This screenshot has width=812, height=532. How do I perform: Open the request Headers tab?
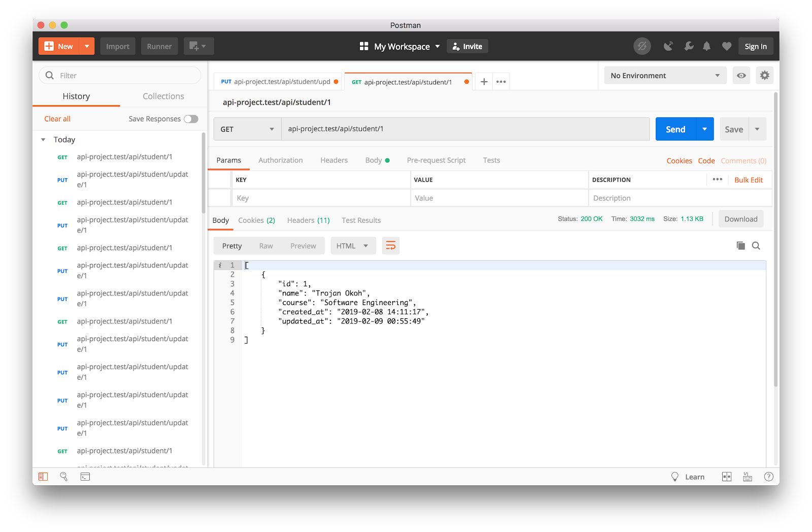(334, 160)
